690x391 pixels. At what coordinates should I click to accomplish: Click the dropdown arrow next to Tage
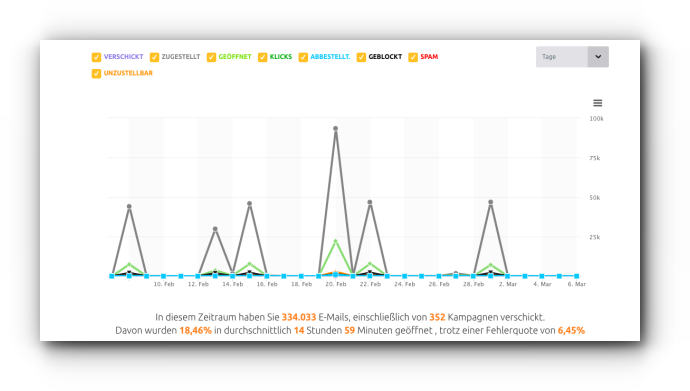coord(598,57)
